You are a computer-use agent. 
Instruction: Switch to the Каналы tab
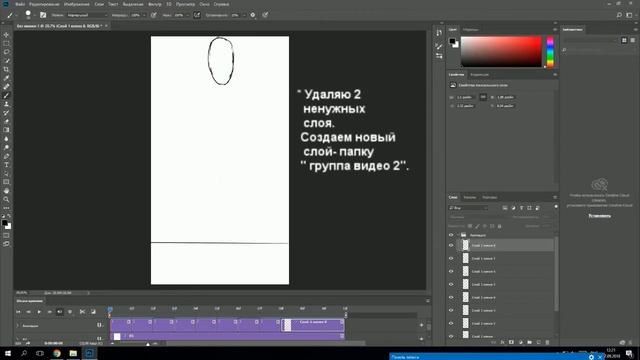pyautogui.click(x=469, y=197)
